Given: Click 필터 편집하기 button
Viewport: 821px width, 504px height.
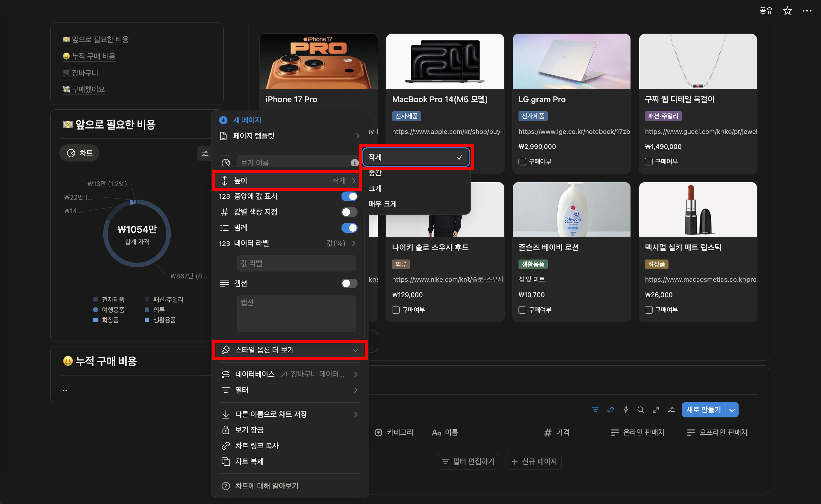Looking at the screenshot, I should click(x=468, y=462).
